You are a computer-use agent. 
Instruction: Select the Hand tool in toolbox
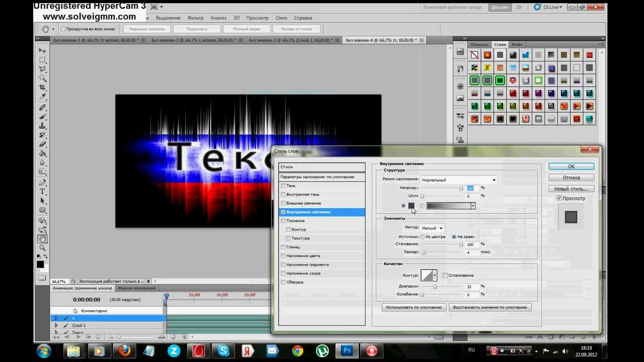43,239
